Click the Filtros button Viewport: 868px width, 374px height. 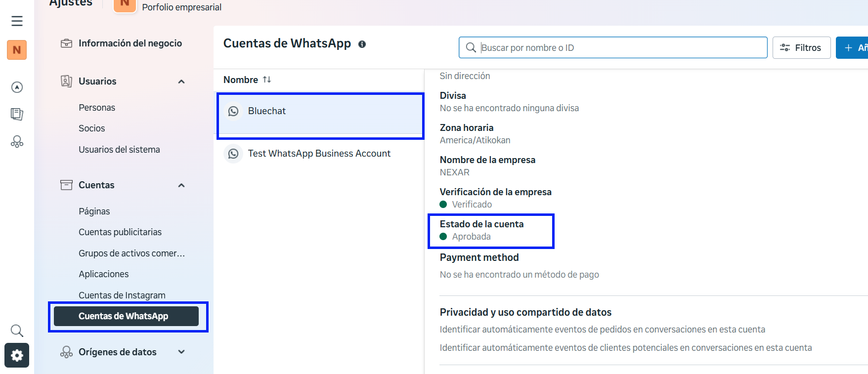tap(801, 48)
